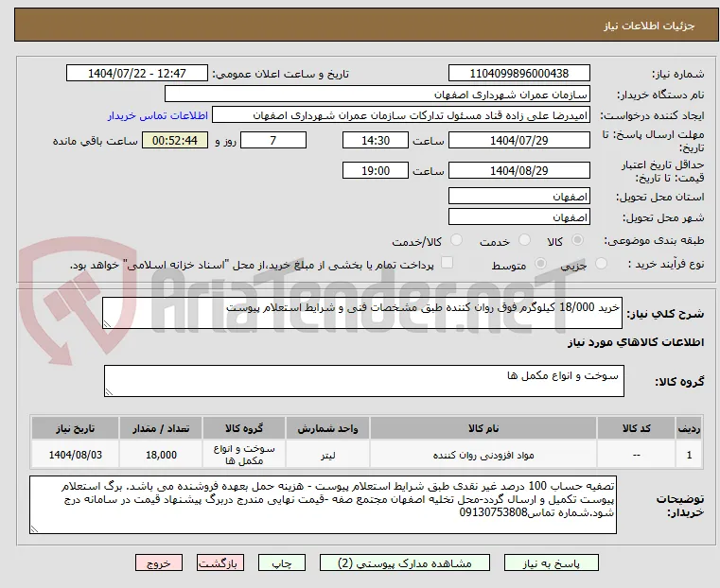Select the متوسط purchase type radio

[541, 263]
